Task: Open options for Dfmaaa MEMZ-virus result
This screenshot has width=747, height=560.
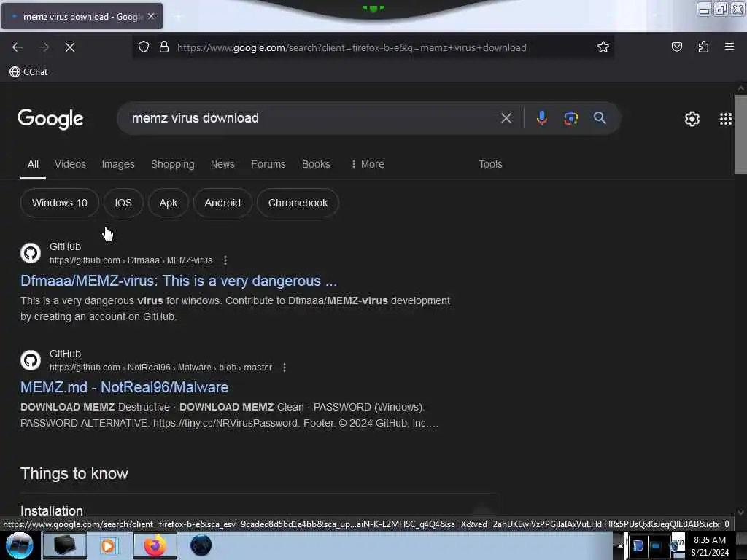Action: [x=225, y=260]
